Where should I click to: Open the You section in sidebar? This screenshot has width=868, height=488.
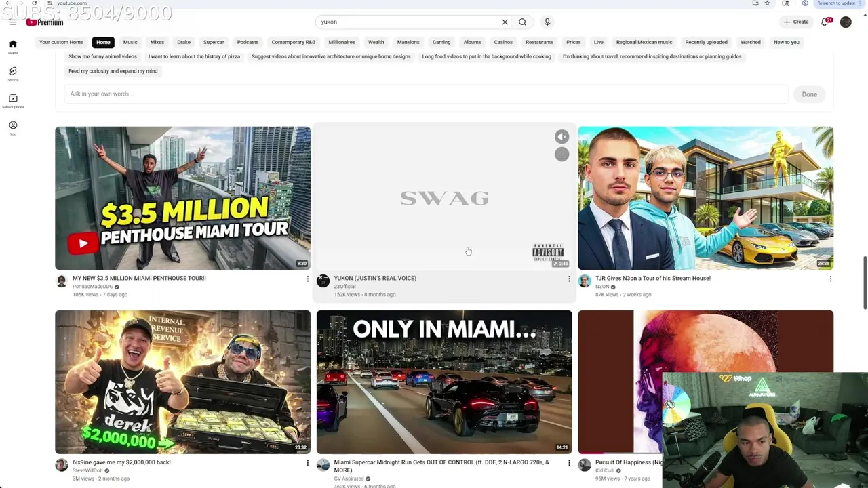pyautogui.click(x=13, y=128)
